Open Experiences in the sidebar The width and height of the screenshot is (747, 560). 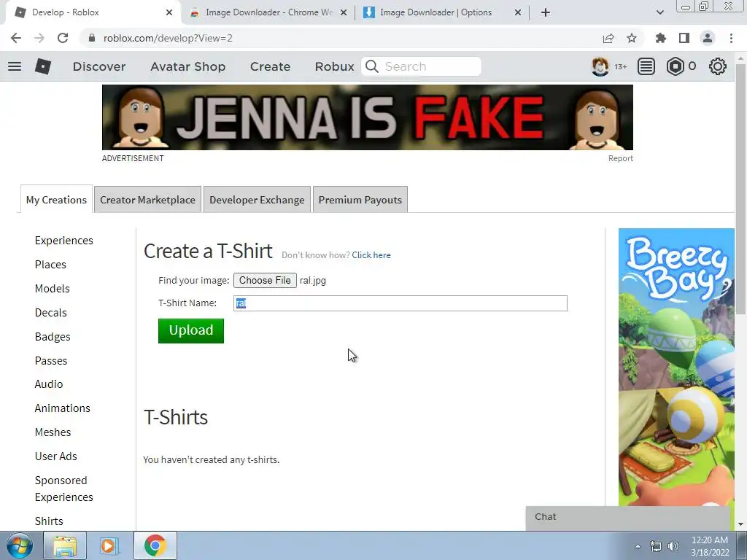(64, 241)
